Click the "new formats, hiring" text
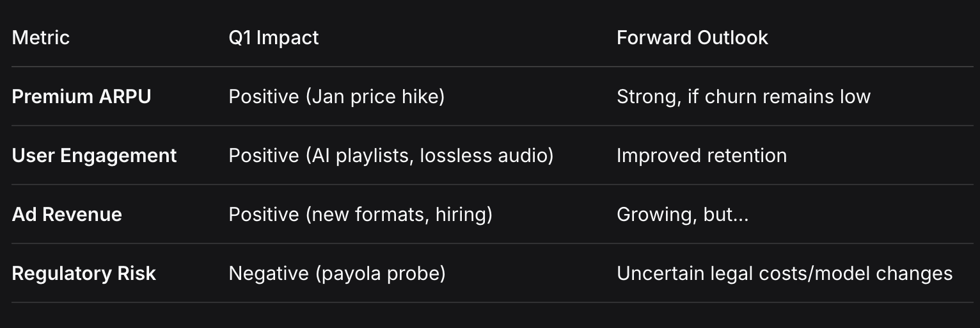The image size is (980, 328). 399,215
